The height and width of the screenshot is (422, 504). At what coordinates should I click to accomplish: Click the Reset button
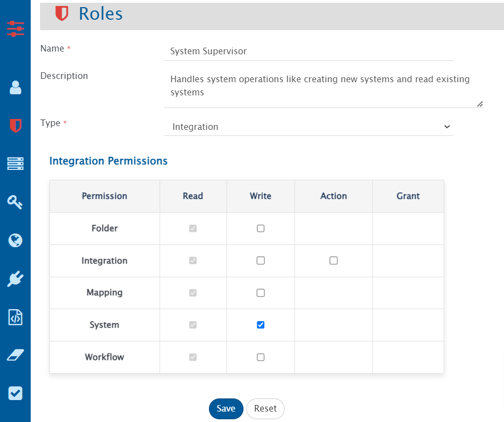(265, 408)
